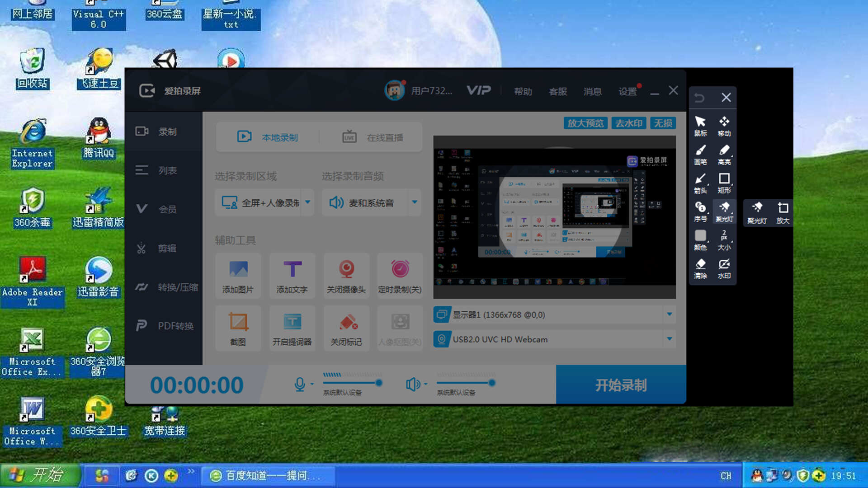Open the 转换/压缩 section
This screenshot has height=488, width=868.
coord(164,287)
